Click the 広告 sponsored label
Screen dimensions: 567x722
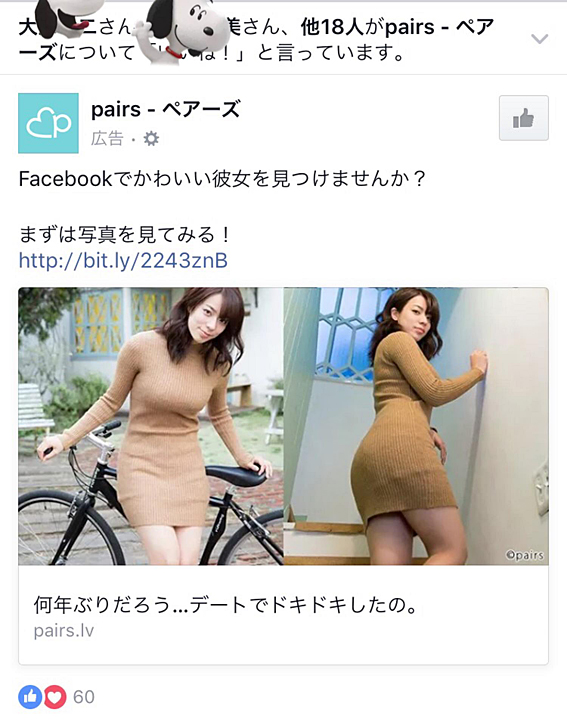pyautogui.click(x=107, y=138)
